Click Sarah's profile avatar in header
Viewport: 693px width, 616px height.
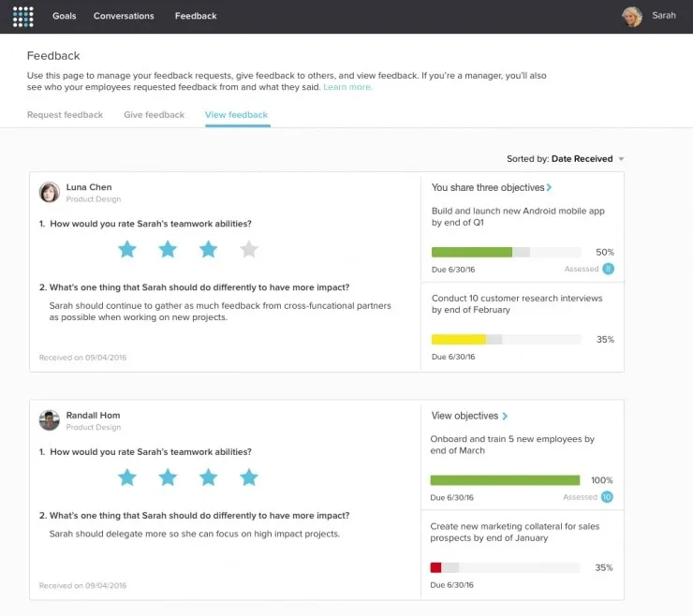click(632, 16)
